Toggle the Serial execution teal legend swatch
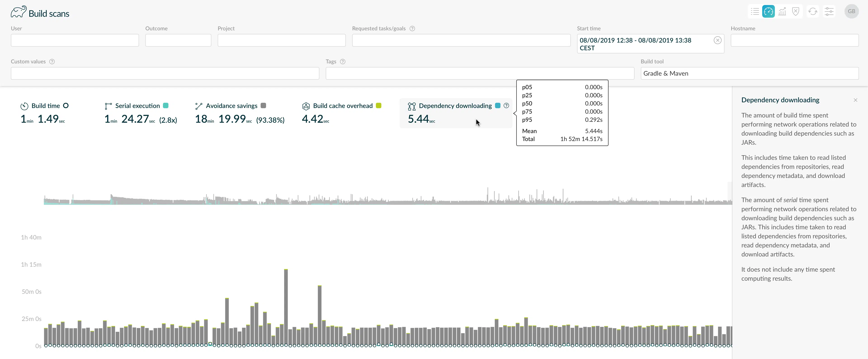 [166, 106]
